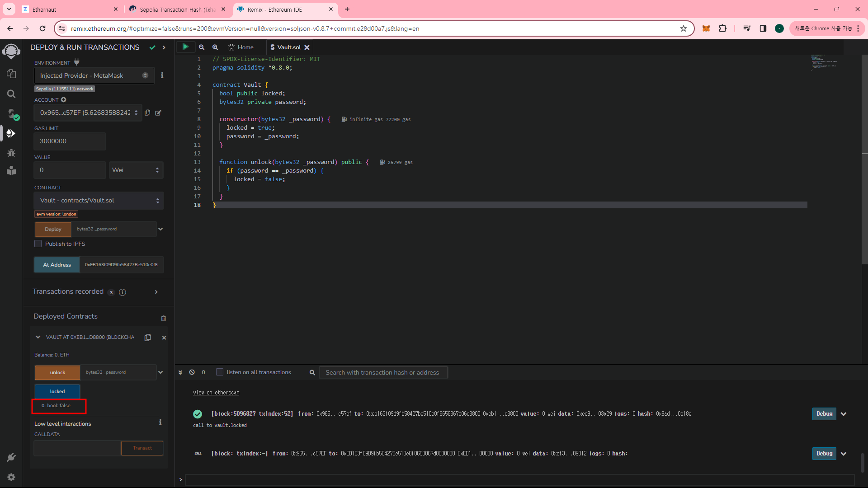The image size is (868, 488).
Task: Zoom in the editor font
Action: coord(215,47)
